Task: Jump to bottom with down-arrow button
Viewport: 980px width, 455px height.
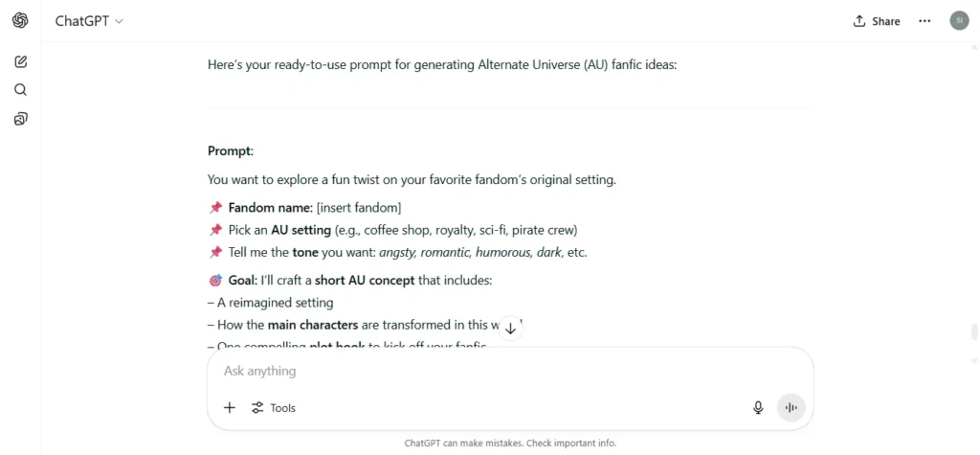Action: pyautogui.click(x=510, y=329)
